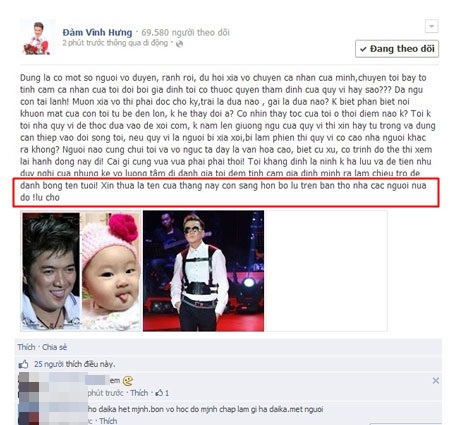This screenshot has height=425, width=450.
Task: Click the thumbs-up likes icon
Action: click(23, 364)
